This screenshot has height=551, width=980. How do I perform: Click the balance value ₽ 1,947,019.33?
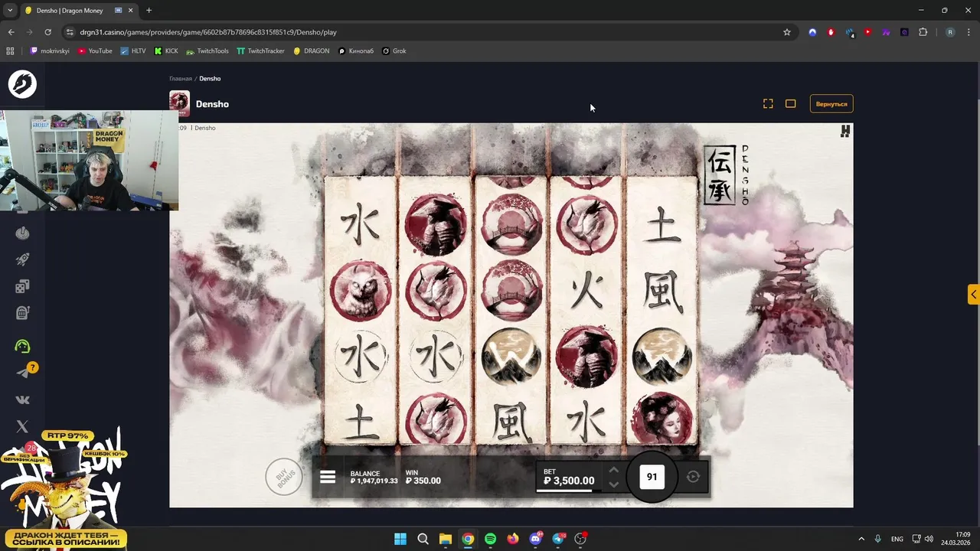tap(374, 481)
